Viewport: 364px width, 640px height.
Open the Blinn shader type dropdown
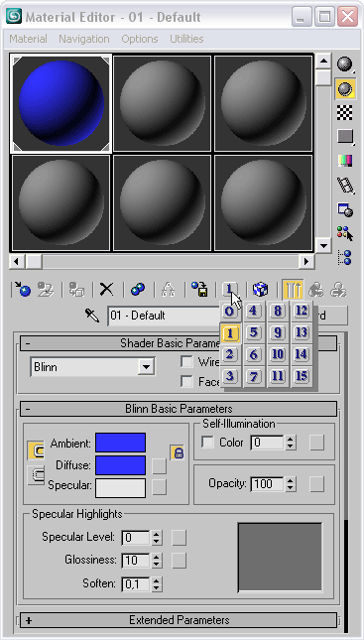pyautogui.click(x=92, y=367)
